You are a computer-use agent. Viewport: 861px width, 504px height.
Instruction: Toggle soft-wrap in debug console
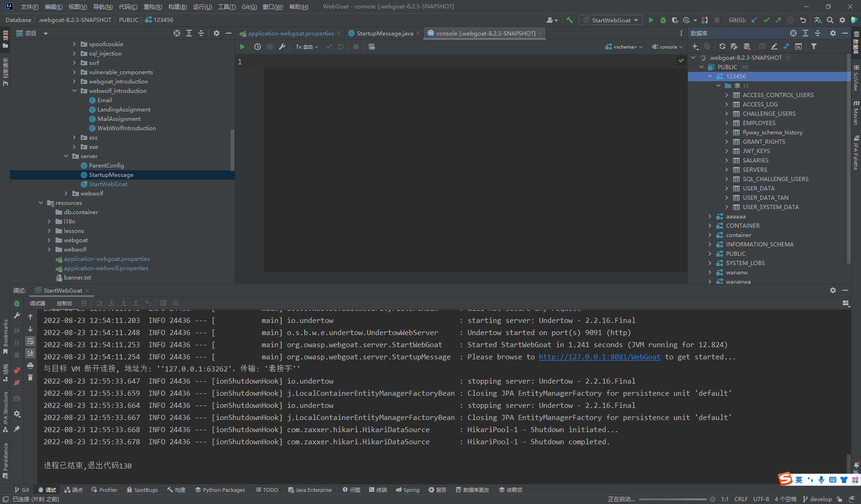click(30, 341)
